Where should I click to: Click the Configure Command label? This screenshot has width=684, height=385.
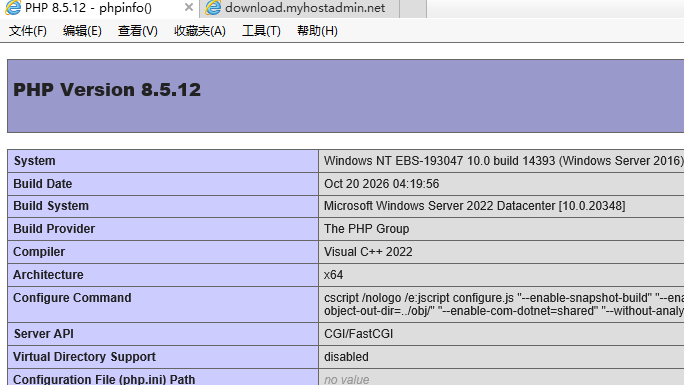pyautogui.click(x=72, y=298)
